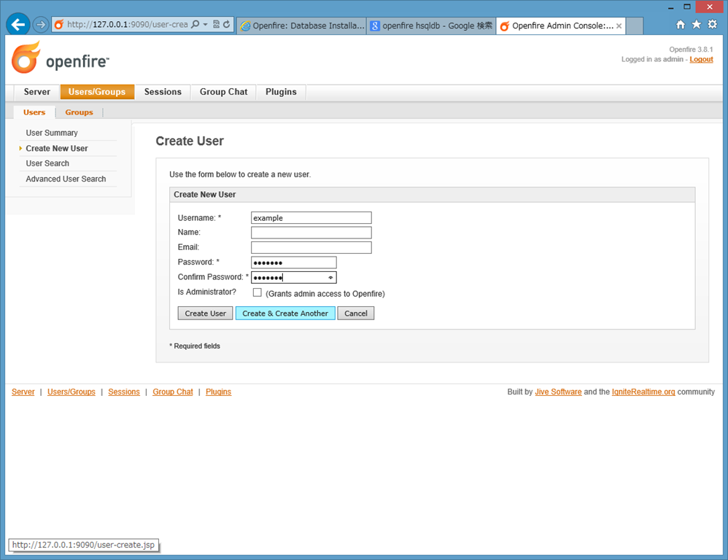Click the Openfire site icon in address bar
This screenshot has height=560, width=728.
pos(59,25)
